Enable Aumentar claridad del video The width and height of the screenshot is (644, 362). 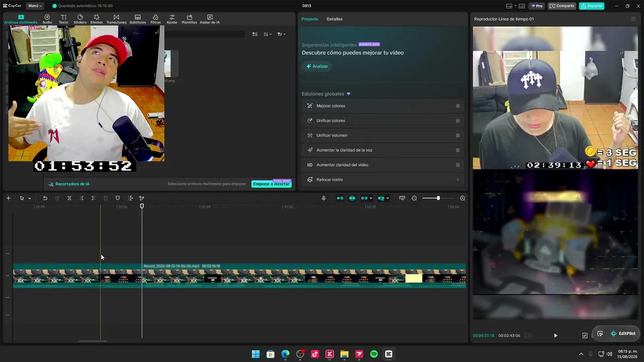[x=457, y=165]
